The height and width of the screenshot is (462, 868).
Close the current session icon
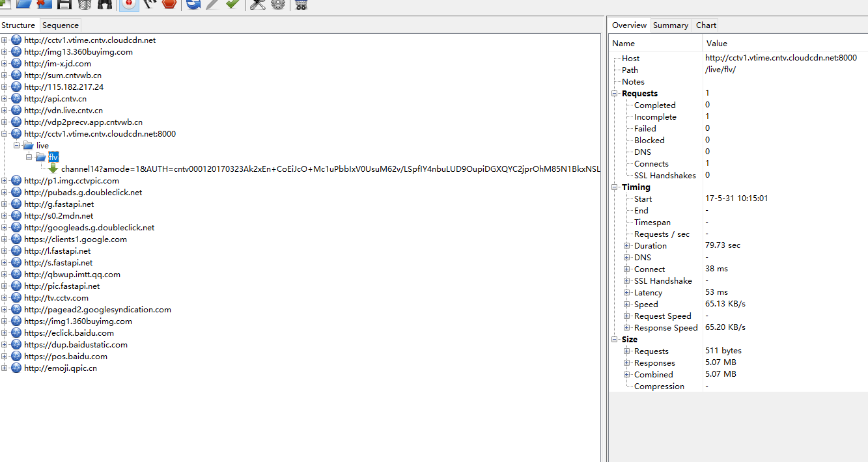tap(44, 4)
